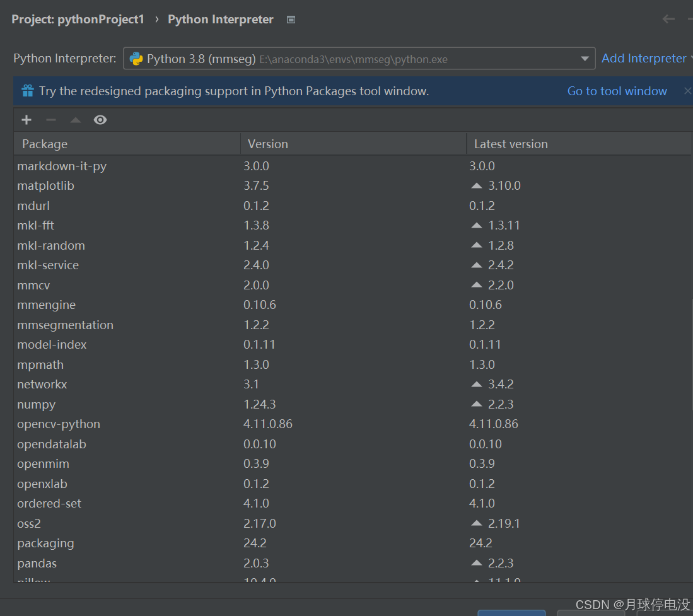Click Go to tool window link

[x=617, y=91]
